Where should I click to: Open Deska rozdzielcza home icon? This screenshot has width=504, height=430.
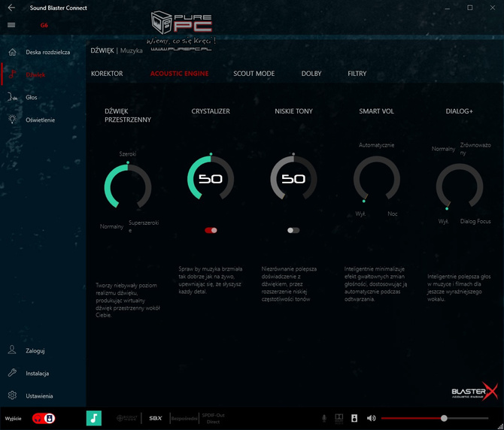point(12,52)
